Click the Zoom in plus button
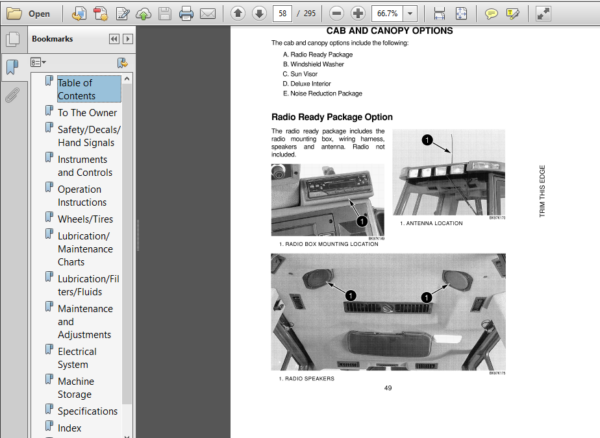Viewport: 600px width, 438px height. pos(358,14)
